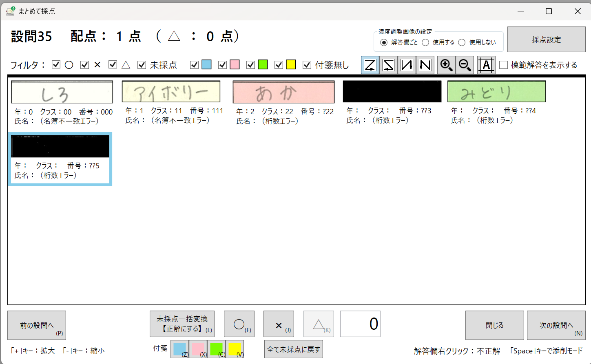Image resolution: width=591 pixels, height=364 pixels.
Task: Apply the yellow sticky note (V) swatch
Action: click(235, 349)
